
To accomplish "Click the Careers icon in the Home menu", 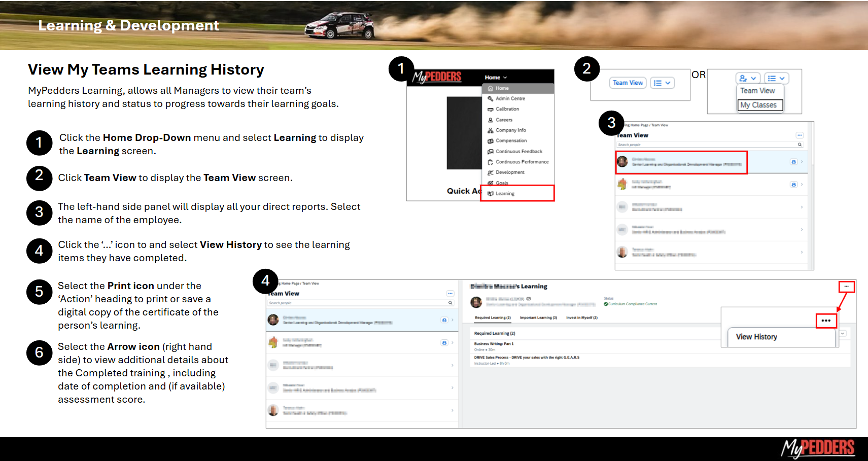I will pyautogui.click(x=491, y=120).
